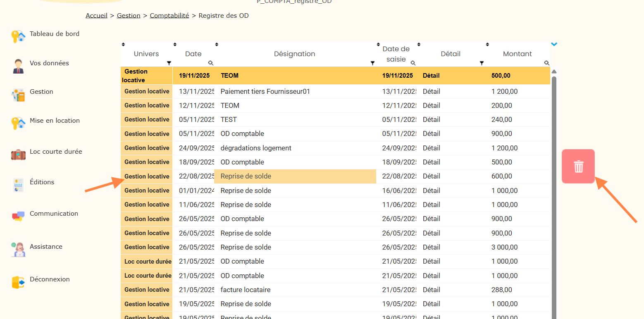Click the Assistance support agent icon
This screenshot has width=644, height=319.
[x=18, y=249]
